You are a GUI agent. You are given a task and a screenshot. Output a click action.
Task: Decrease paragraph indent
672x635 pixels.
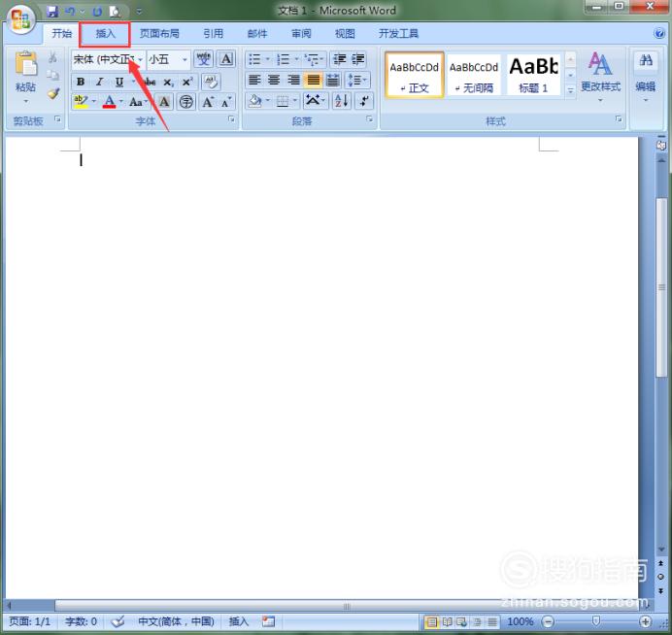coord(340,59)
